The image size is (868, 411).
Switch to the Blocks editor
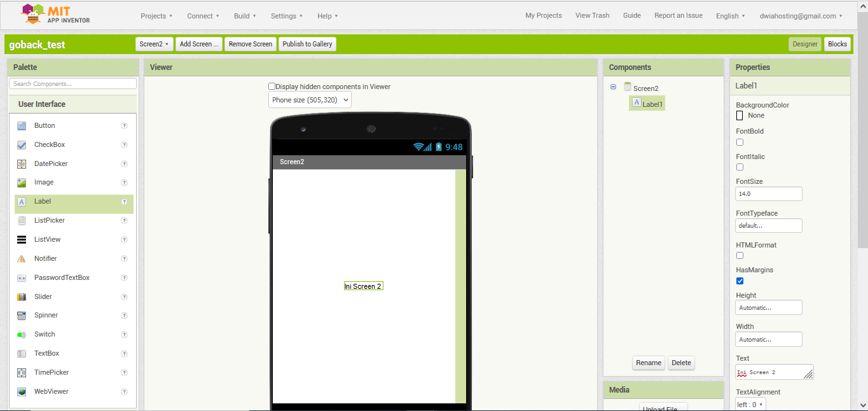[837, 44]
